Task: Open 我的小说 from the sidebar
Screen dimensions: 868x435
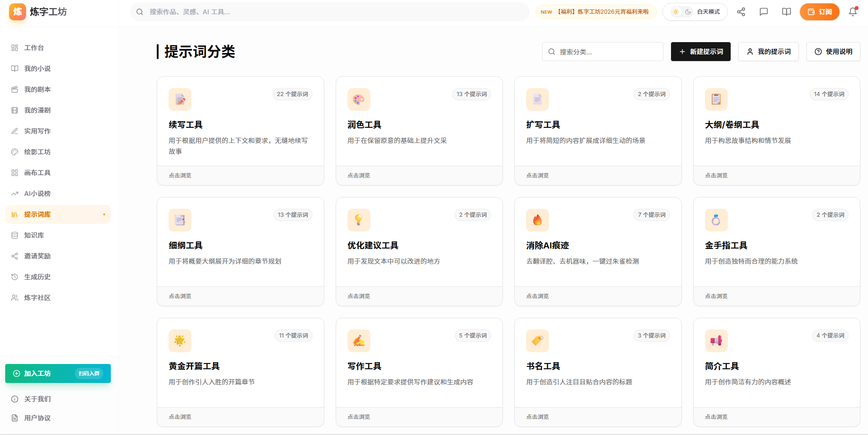Action: coord(36,68)
